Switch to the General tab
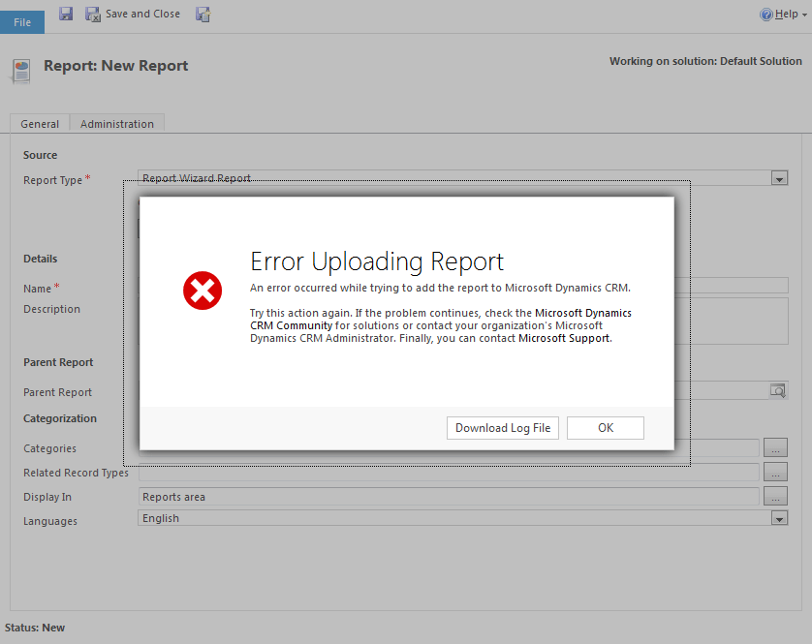 point(40,124)
